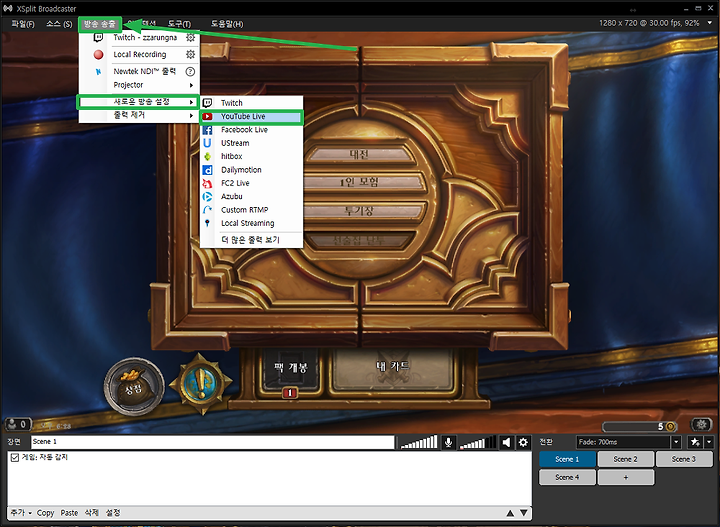720x527 pixels.
Task: Click the Azubu icon
Action: [207, 196]
